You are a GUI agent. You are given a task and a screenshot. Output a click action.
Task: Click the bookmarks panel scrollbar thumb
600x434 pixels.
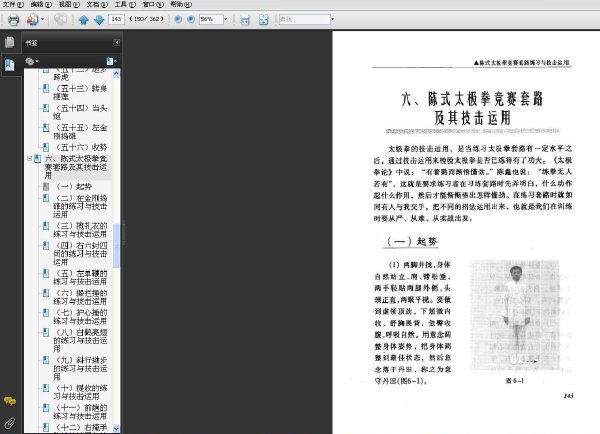tap(116, 245)
